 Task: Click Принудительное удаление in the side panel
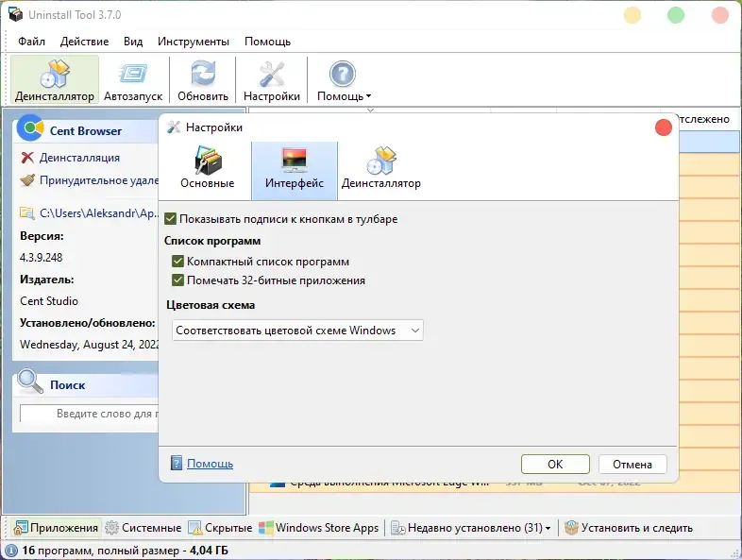coord(99,180)
